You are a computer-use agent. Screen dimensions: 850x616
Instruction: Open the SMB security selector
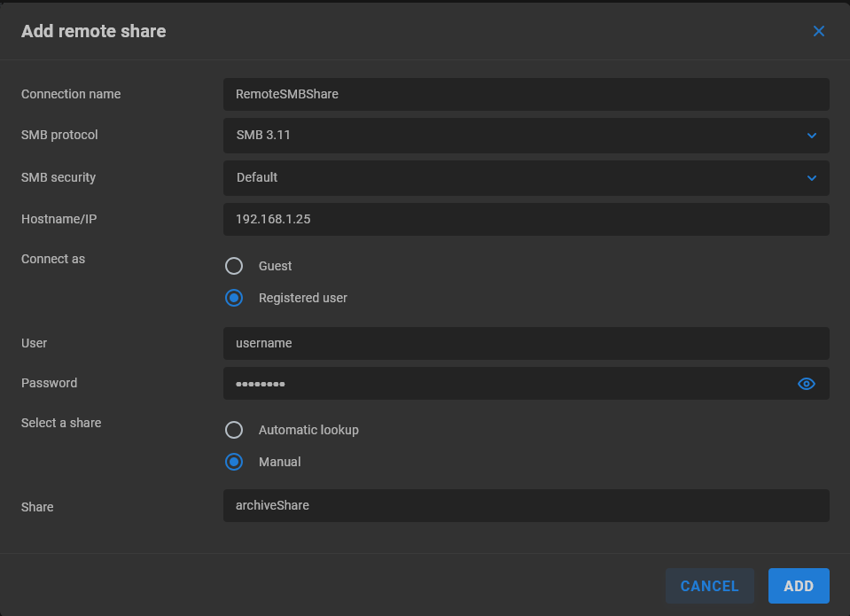pos(526,178)
